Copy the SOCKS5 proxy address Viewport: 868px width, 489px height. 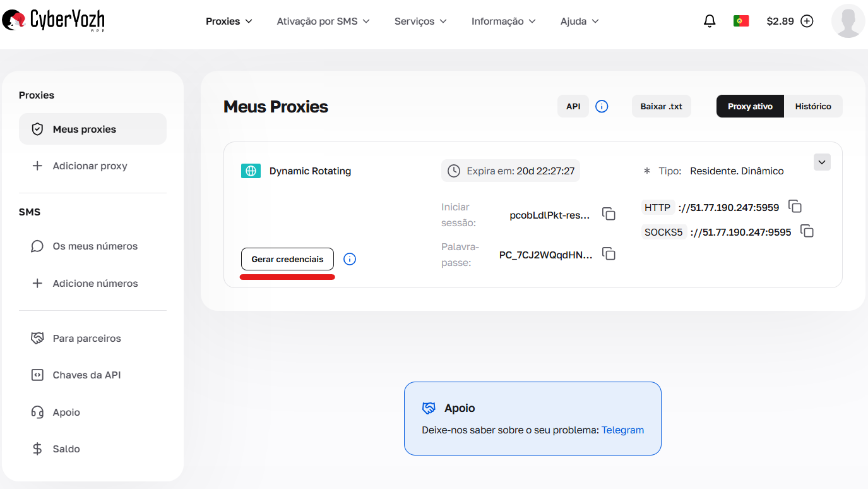(x=807, y=231)
